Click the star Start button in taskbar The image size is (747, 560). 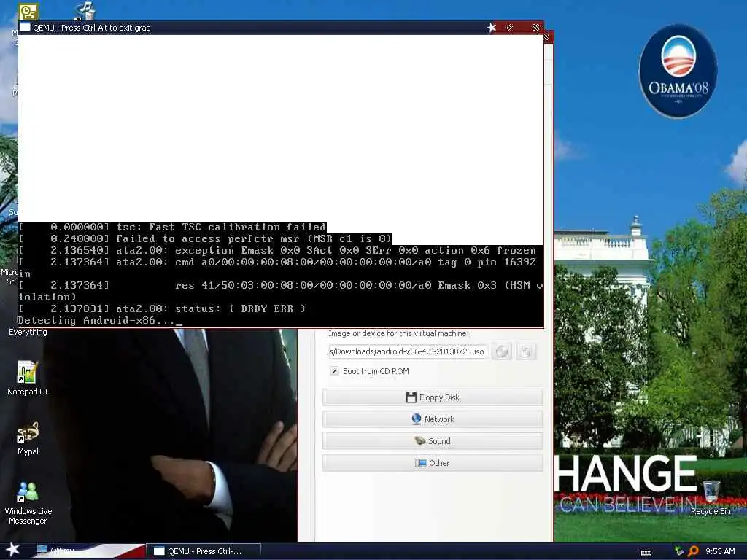click(12, 550)
